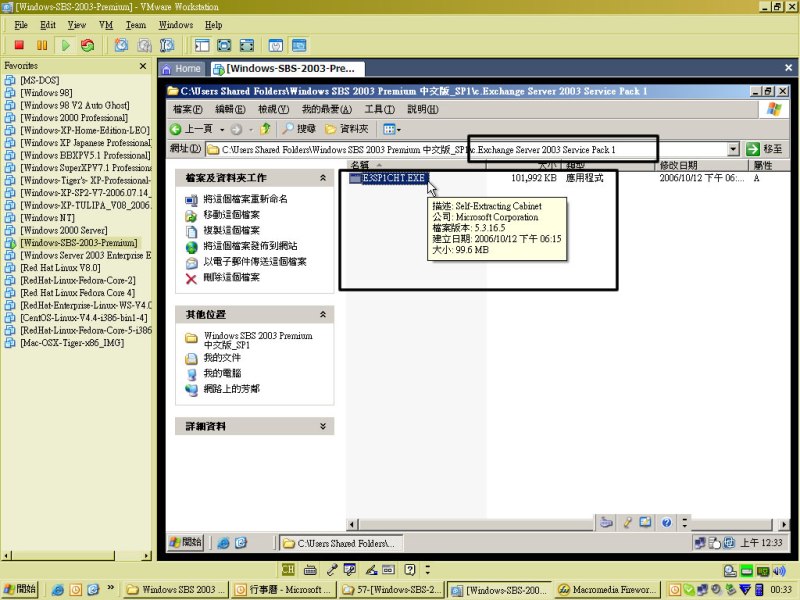Open VMware VM menu
The width and height of the screenshot is (800, 600).
coord(106,24)
